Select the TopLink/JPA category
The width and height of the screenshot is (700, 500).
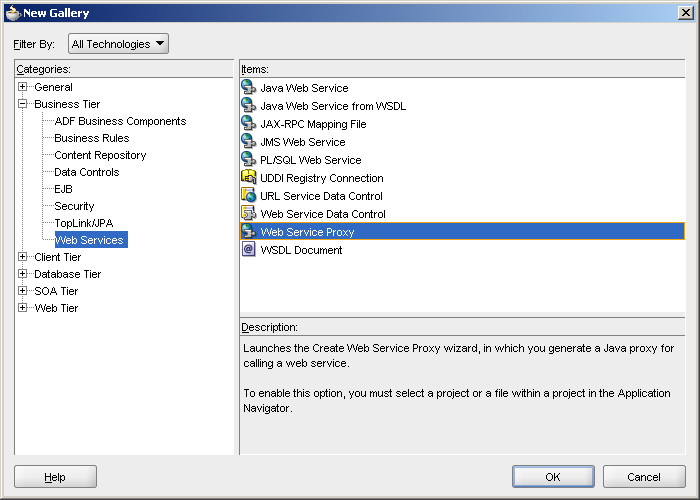click(x=83, y=223)
